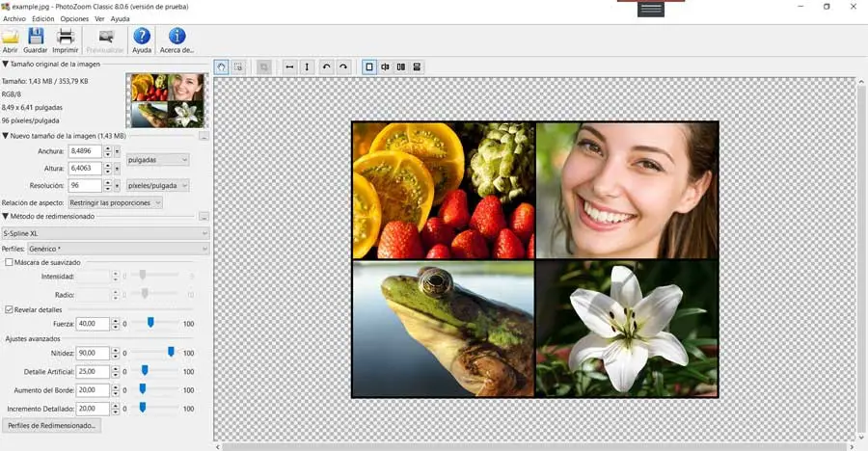Screen dimensions: 868x451
Task: Adjust the Detalle Artificial slider handle
Action: [x=145, y=370]
